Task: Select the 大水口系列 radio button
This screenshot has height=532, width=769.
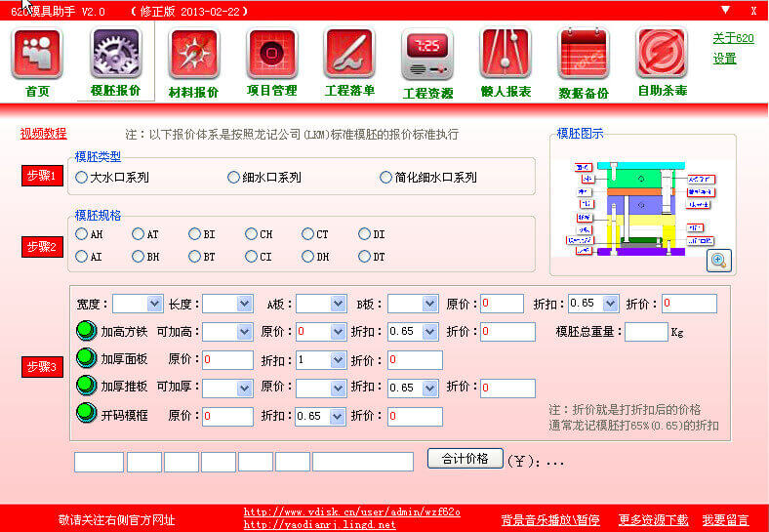Action: pos(82,178)
